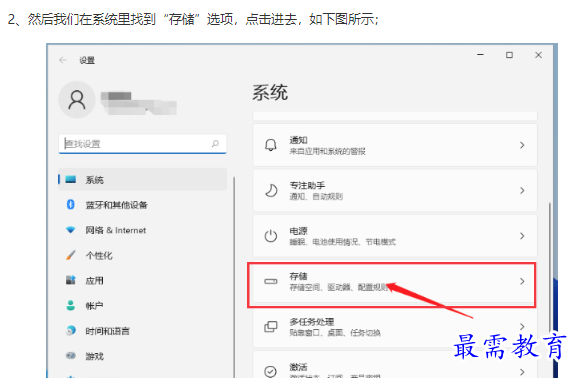575x378 pixels.
Task: Click the focus assist moon icon
Action: (271, 191)
